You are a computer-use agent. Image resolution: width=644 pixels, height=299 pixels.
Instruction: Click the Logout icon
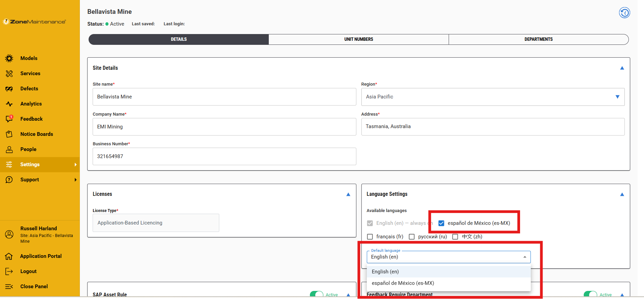point(9,271)
